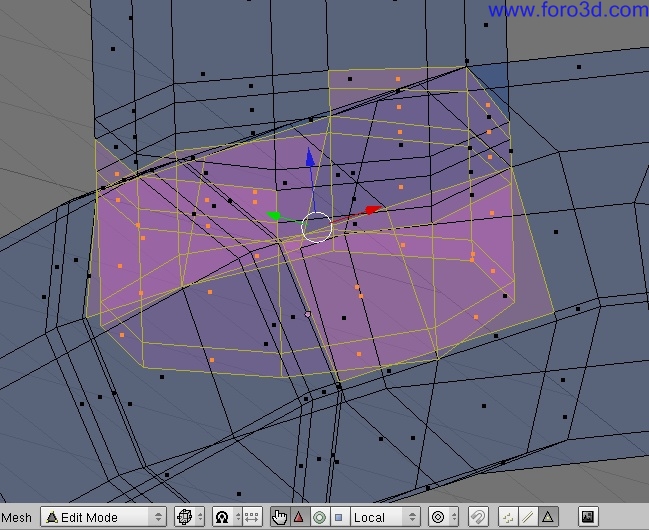Screen dimensions: 649x530
Task: Open the proportional edit falloff dropdown
Action: pos(443,517)
